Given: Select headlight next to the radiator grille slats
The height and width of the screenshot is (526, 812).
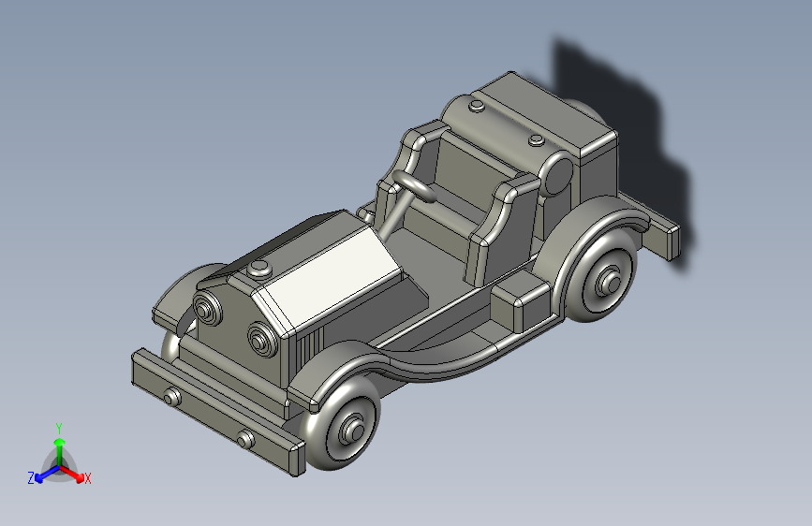Looking at the screenshot, I should [x=262, y=339].
